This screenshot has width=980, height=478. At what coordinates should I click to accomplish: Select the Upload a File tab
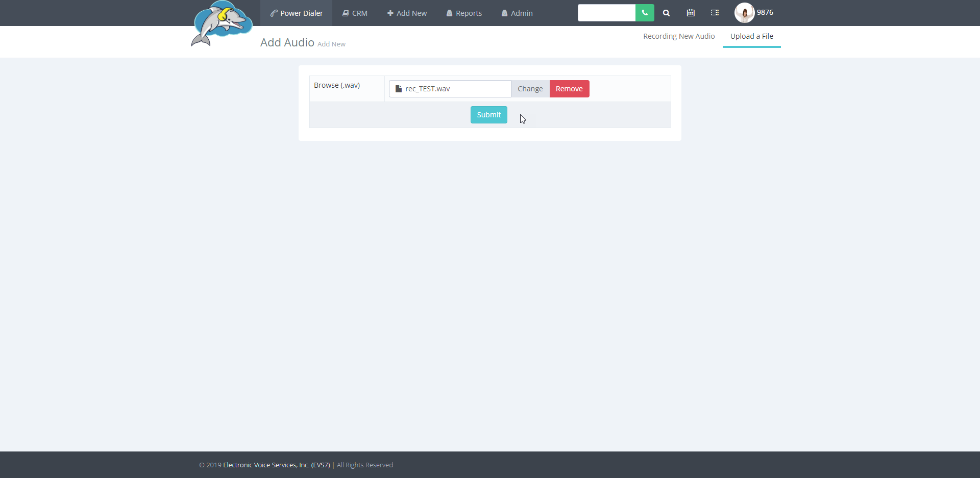point(751,36)
